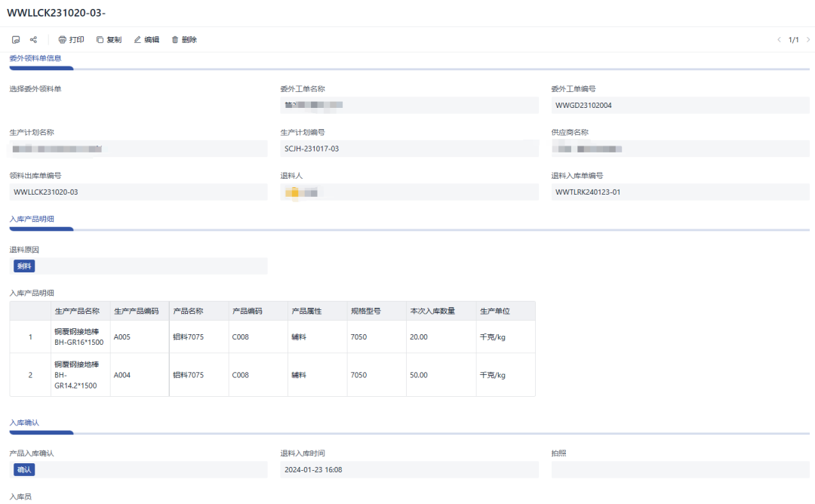Click the empty 拍照 photo field

[x=679, y=470]
